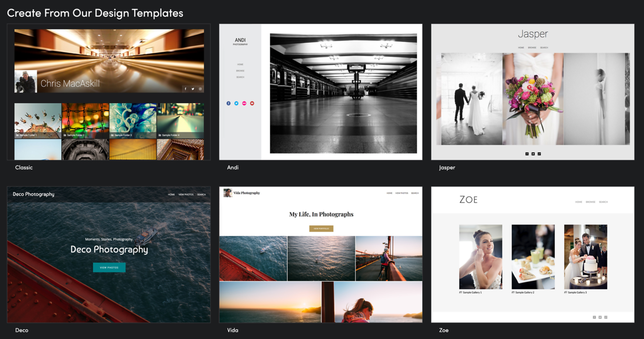Open Sample Gallery 3 cake photo in Zoe

(x=586, y=257)
